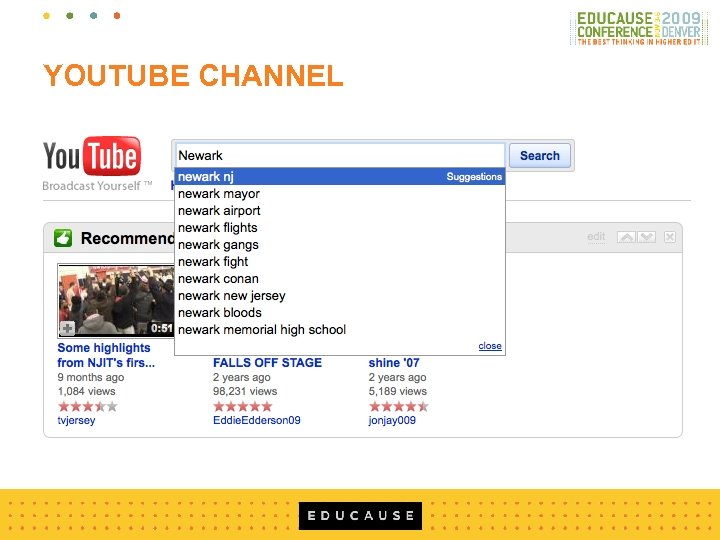
Task: Select the 'newark gangs' suggestion
Action: point(340,245)
